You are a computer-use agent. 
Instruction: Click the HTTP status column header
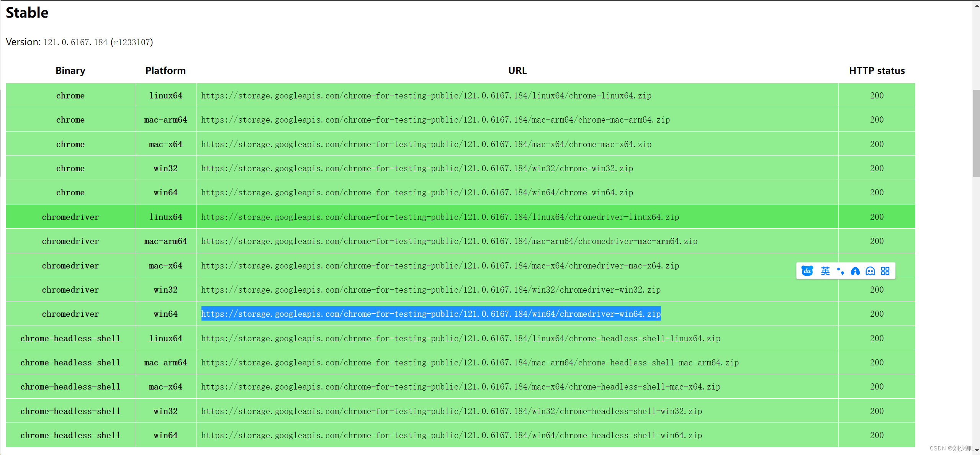click(x=877, y=71)
